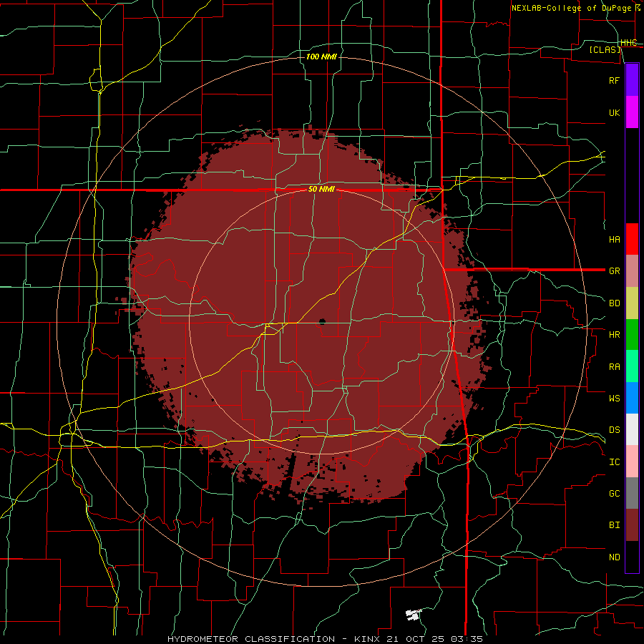
Task: Click the "WS" legend label
Action: pos(614,398)
